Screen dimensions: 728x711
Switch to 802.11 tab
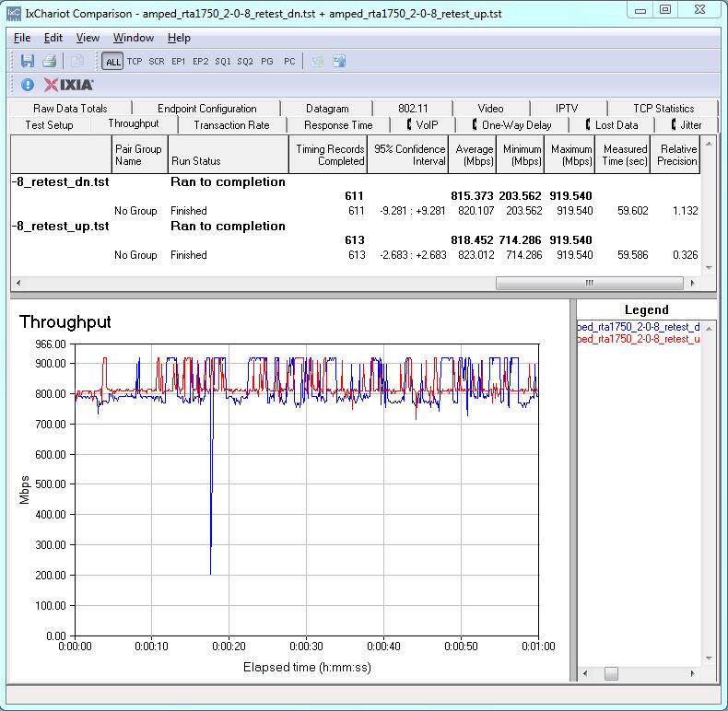click(x=413, y=108)
